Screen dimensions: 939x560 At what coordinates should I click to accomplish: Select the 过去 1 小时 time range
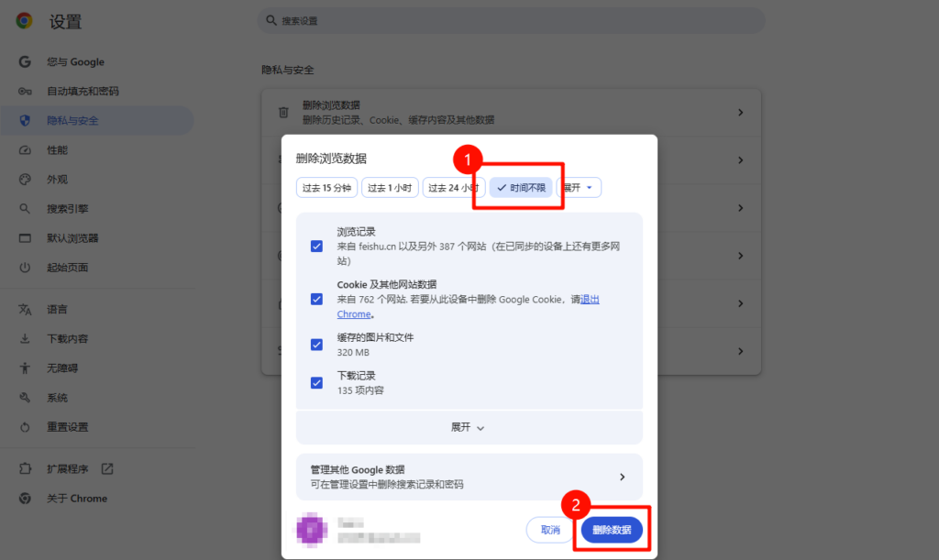click(390, 188)
